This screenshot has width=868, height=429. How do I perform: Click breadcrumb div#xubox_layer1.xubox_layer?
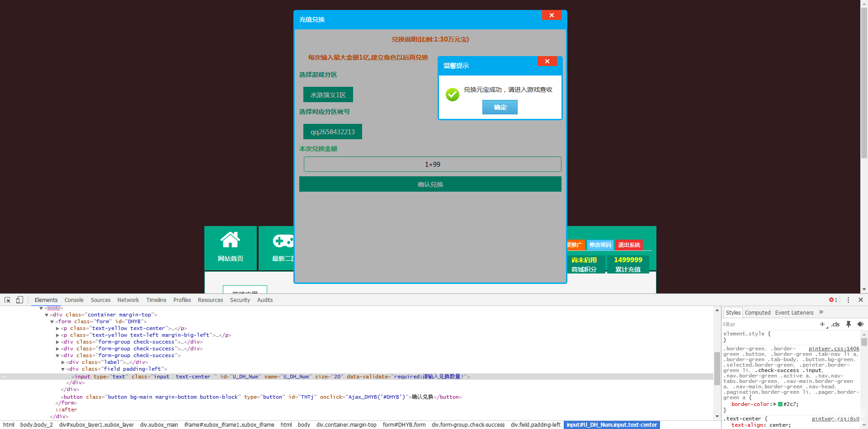[96, 424]
